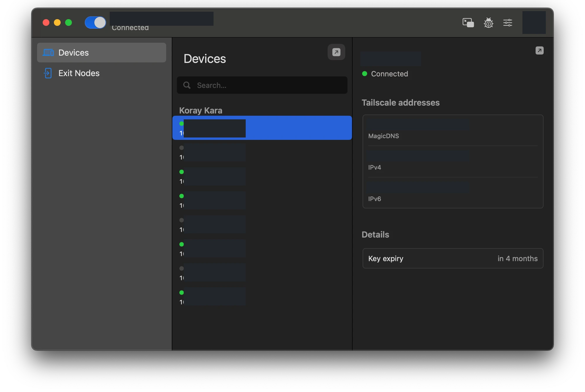The width and height of the screenshot is (585, 392).
Task: Select Devices in the sidebar
Action: pos(101,53)
